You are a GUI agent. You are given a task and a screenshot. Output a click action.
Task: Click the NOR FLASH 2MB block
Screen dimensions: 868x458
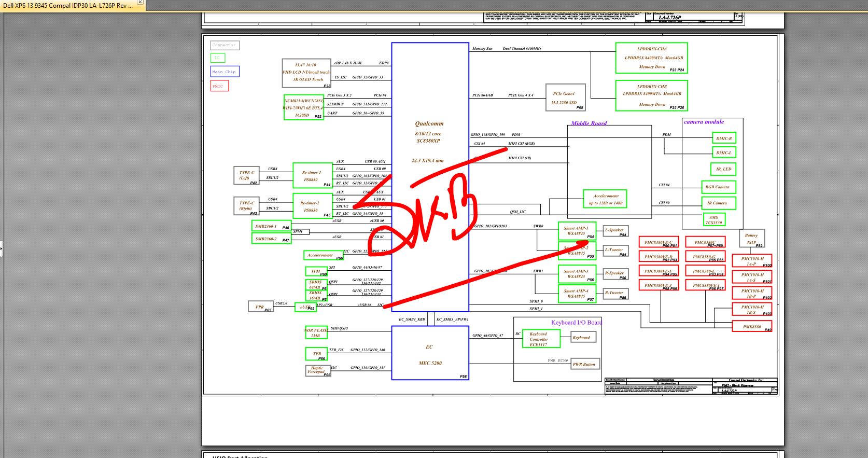tap(316, 332)
